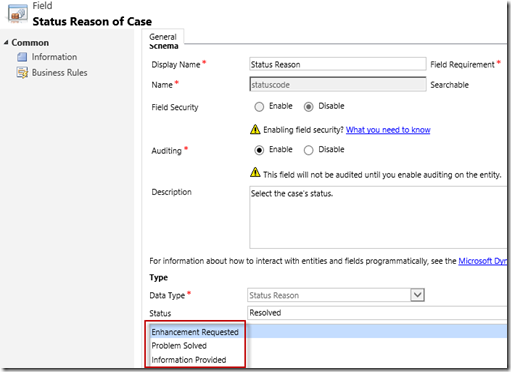The height and width of the screenshot is (372, 511).
Task: Click the Searchable label
Action: (449, 85)
